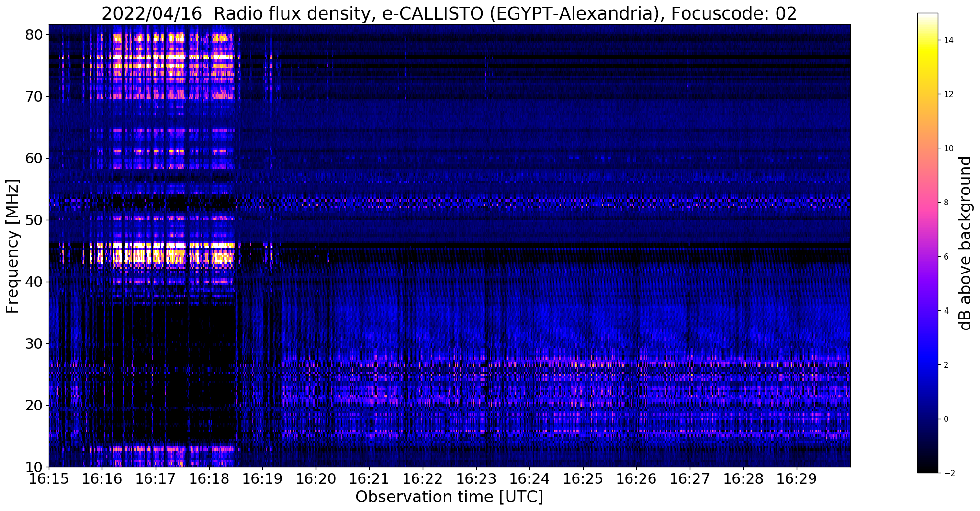Image resolution: width=980 pixels, height=511 pixels.
Task: Click the 20 MHz frequency tick label
Action: pyautogui.click(x=35, y=405)
